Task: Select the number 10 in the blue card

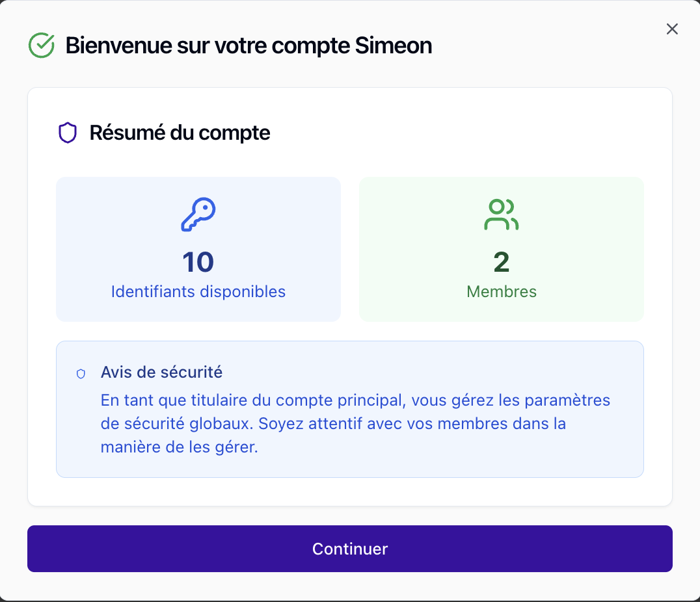Action: click(x=198, y=261)
